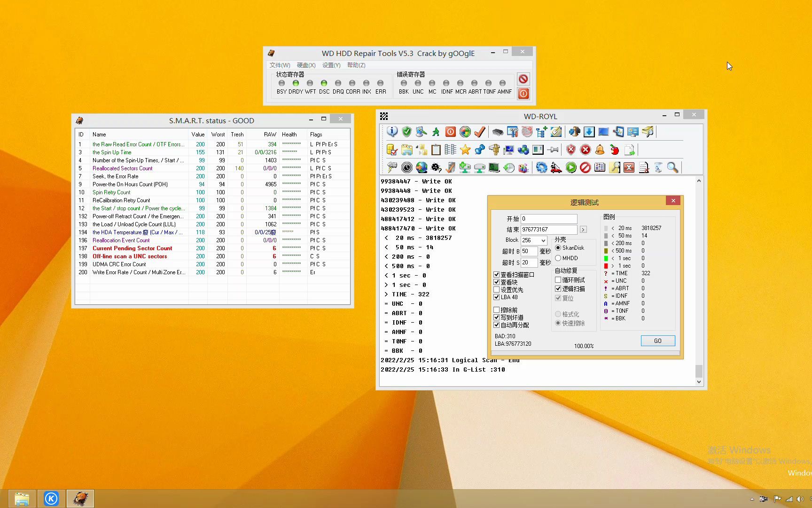812x508 pixels.
Task: Click the 超时 B timeout input field
Action: (x=529, y=251)
